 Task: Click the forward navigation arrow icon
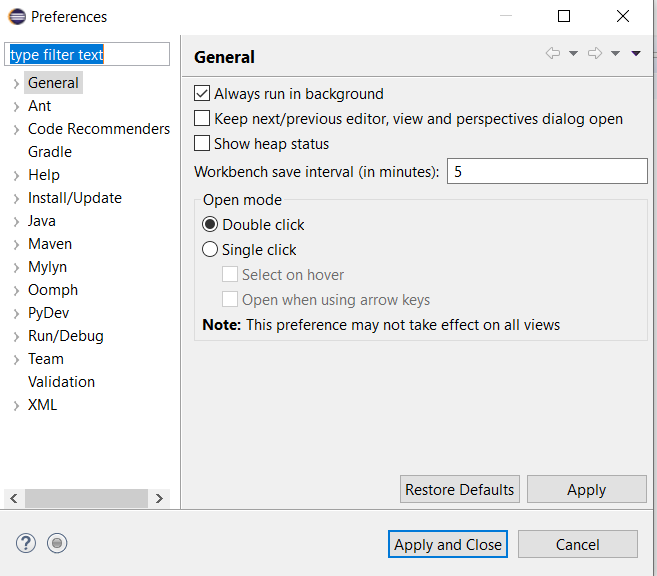click(x=594, y=54)
